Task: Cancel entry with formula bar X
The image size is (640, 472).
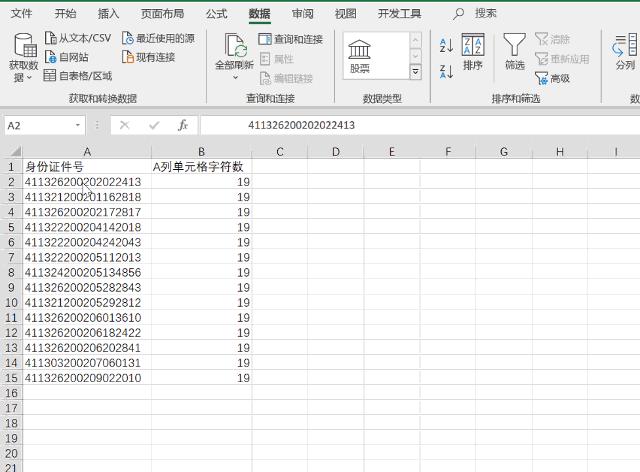Action: (124, 125)
